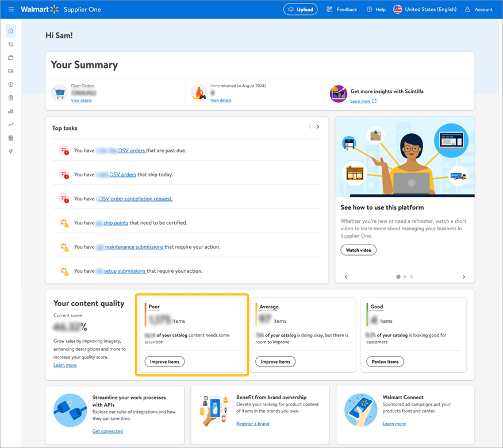This screenshot has height=448, width=503.
Task: Open the Account menu
Action: (479, 9)
